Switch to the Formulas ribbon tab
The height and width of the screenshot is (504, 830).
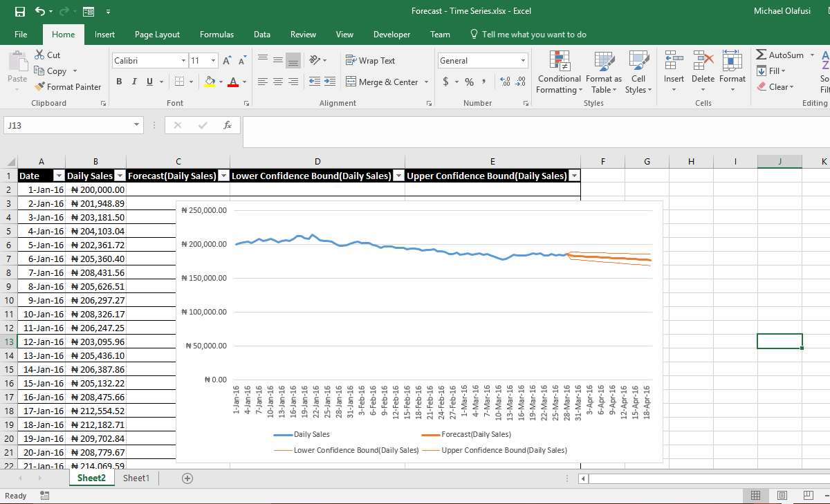click(x=216, y=34)
